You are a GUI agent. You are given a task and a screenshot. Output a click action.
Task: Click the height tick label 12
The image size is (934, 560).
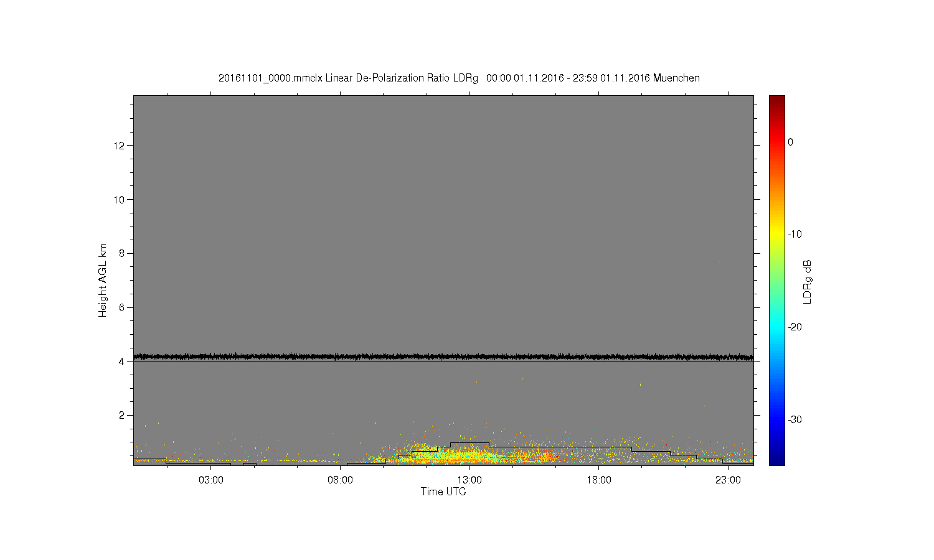(120, 146)
